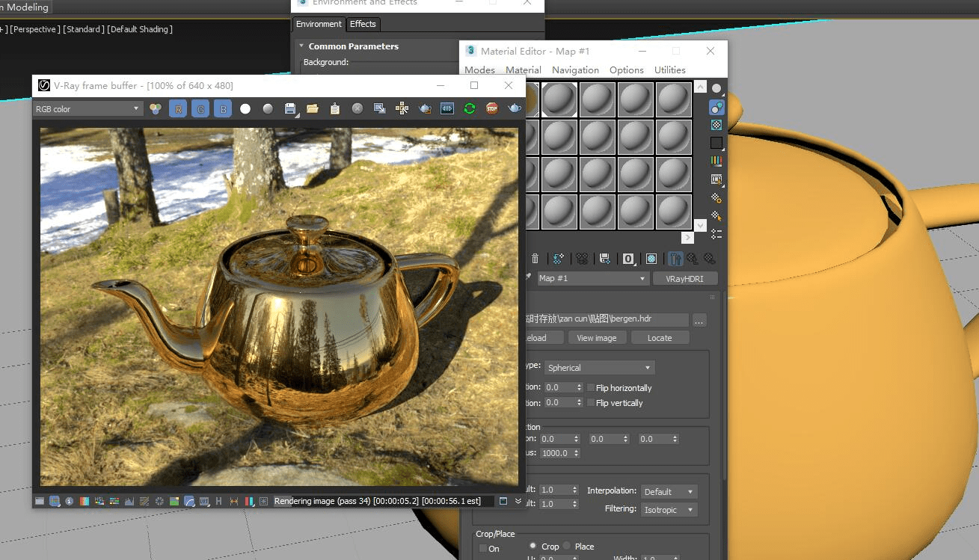Click the [Default Shading] viewport label

pyautogui.click(x=140, y=29)
